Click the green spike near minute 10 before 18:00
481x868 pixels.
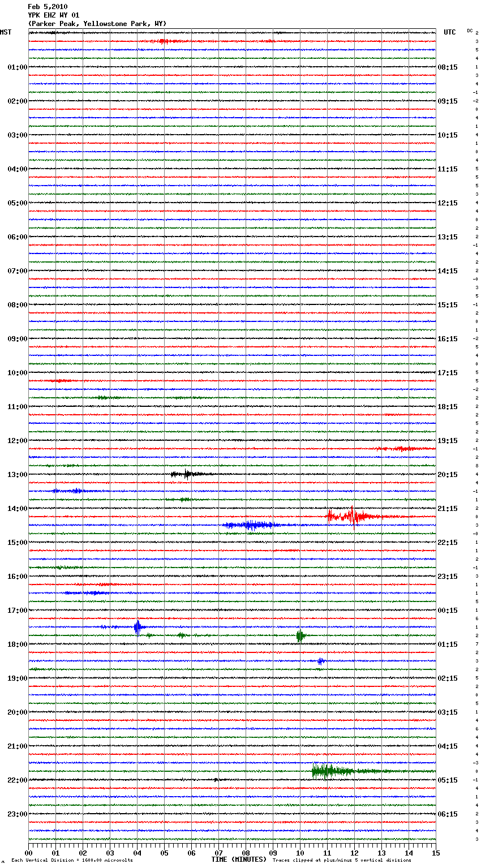[300, 635]
